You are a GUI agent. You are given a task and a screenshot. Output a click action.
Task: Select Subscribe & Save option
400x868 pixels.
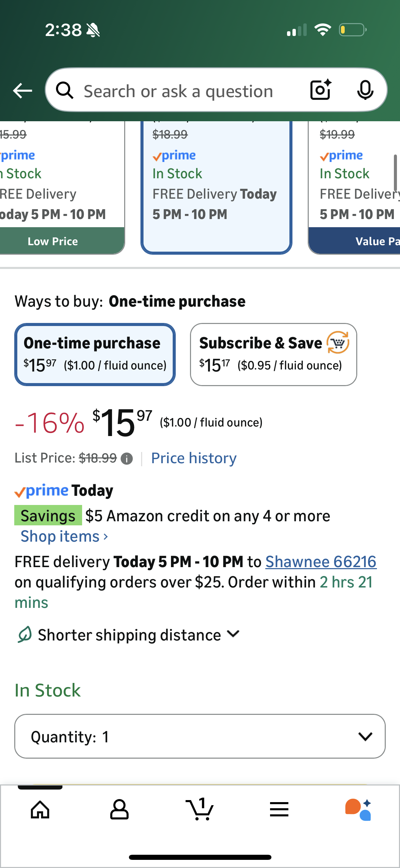tap(273, 355)
